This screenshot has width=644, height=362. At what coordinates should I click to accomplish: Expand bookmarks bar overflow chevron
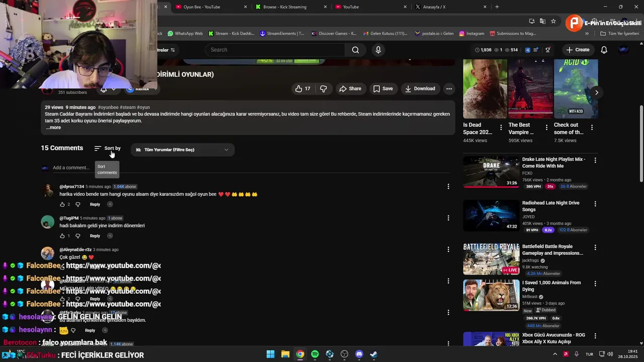pos(587,34)
